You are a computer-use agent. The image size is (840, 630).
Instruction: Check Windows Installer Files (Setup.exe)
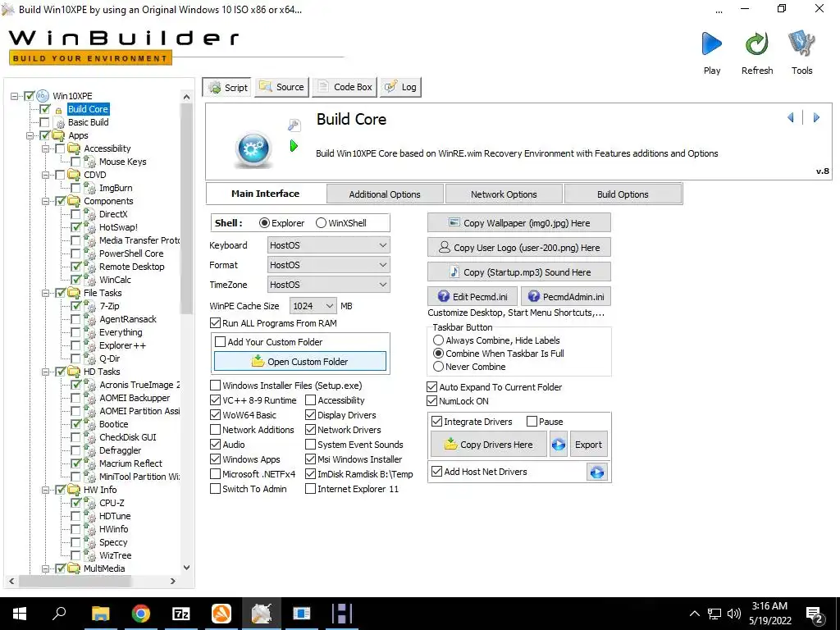[x=216, y=386]
